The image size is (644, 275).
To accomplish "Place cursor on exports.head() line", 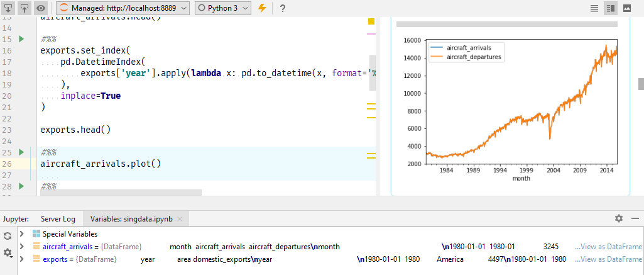I will tap(75, 130).
